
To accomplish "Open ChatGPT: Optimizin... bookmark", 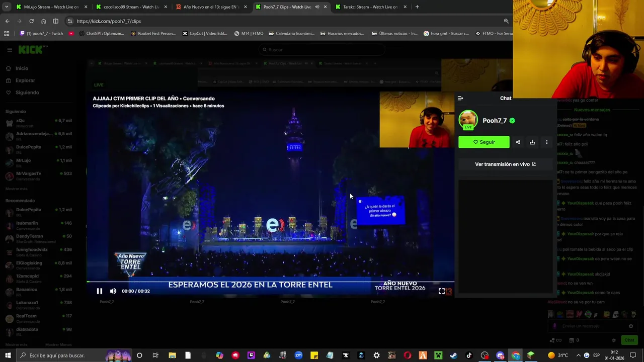I will pos(101,34).
